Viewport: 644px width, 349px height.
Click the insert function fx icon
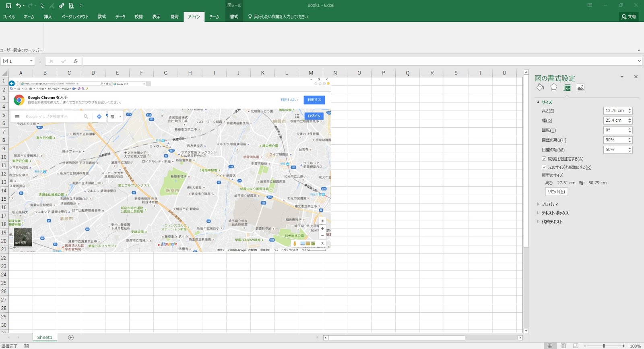[x=75, y=61]
